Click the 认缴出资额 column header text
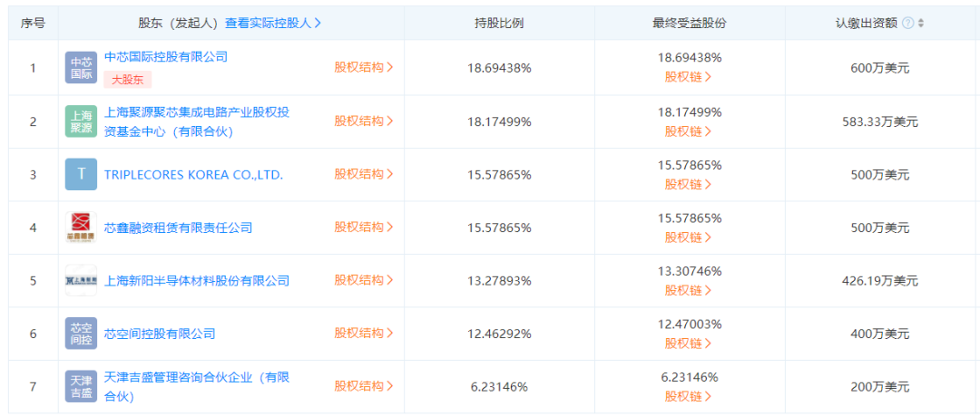This screenshot has width=980, height=416. (867, 24)
